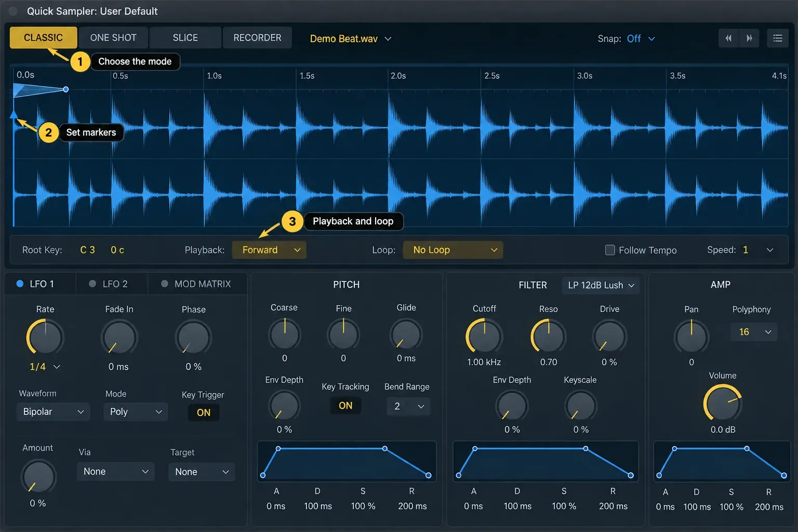The image size is (798, 532).
Task: Click the Filter Cutoff knob
Action: click(484, 336)
